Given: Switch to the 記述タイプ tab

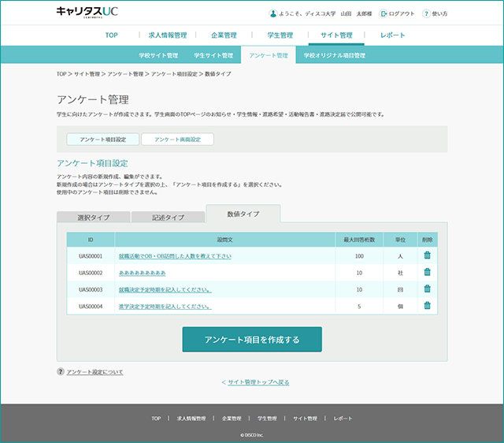Looking at the screenshot, I should (168, 217).
